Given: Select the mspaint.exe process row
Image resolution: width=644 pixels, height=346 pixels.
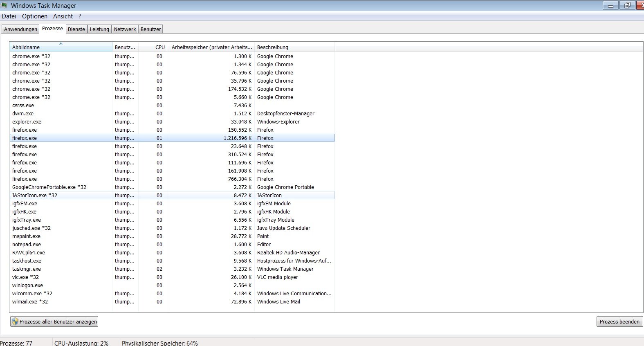Looking at the screenshot, I should click(27, 236).
